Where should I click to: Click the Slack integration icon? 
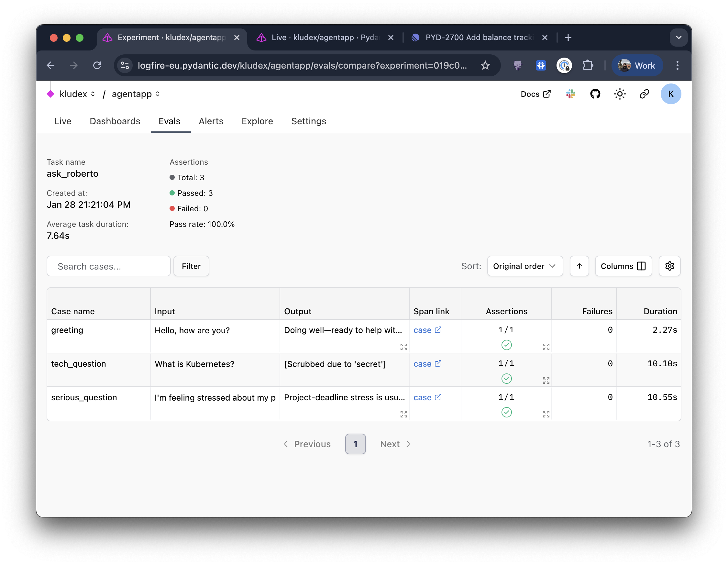pos(570,94)
